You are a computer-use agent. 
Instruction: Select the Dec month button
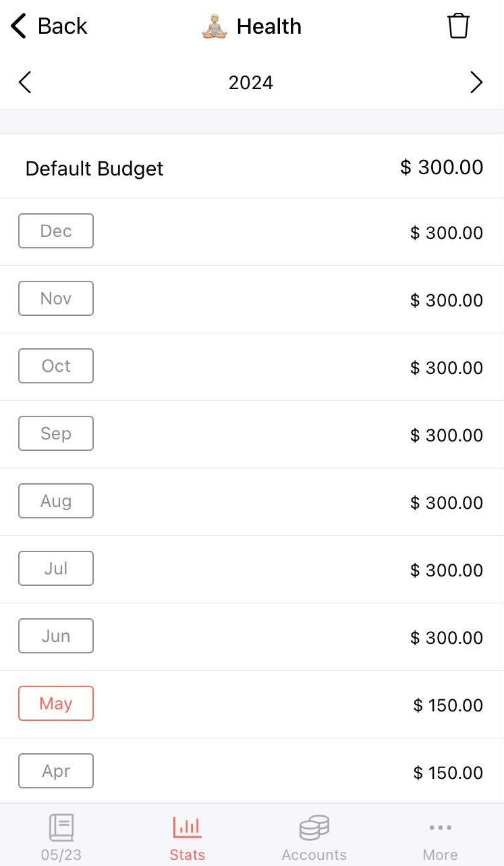56,231
